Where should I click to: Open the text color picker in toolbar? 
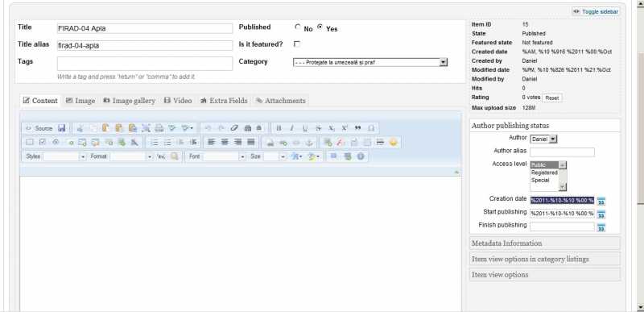[296, 156]
